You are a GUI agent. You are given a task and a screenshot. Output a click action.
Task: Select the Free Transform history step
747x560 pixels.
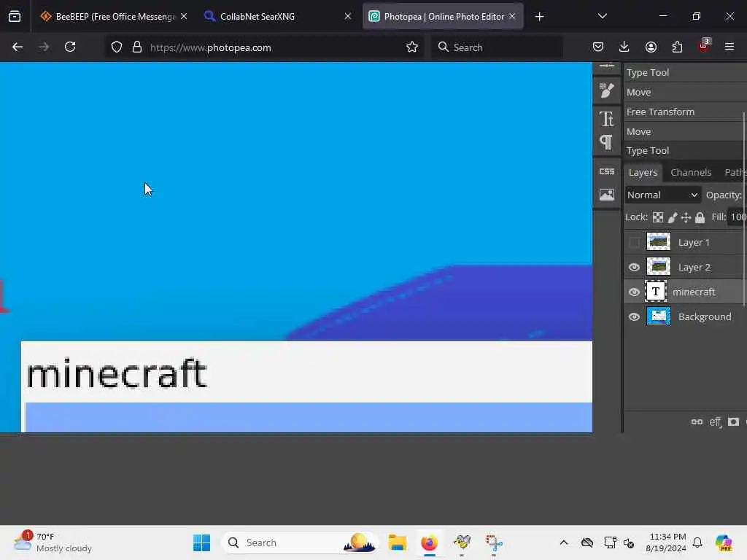pyautogui.click(x=685, y=112)
